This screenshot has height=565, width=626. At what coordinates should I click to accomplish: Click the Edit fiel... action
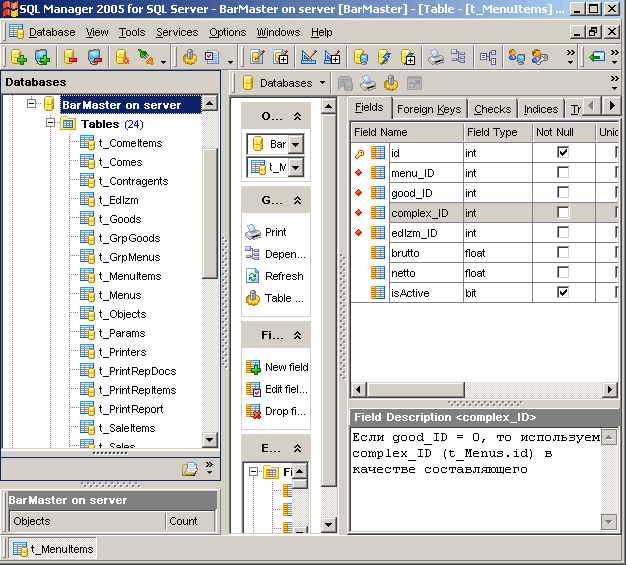click(277, 389)
